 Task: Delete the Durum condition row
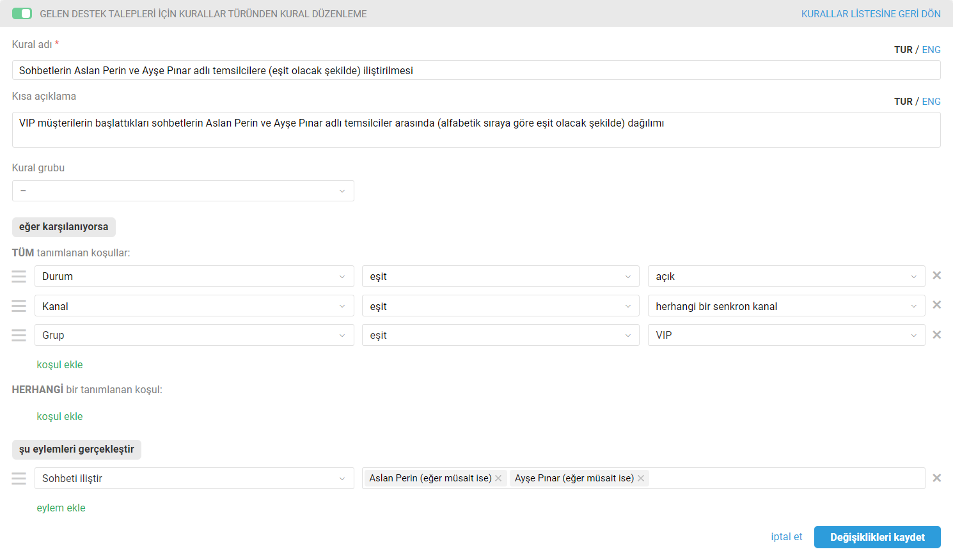pyautogui.click(x=937, y=276)
